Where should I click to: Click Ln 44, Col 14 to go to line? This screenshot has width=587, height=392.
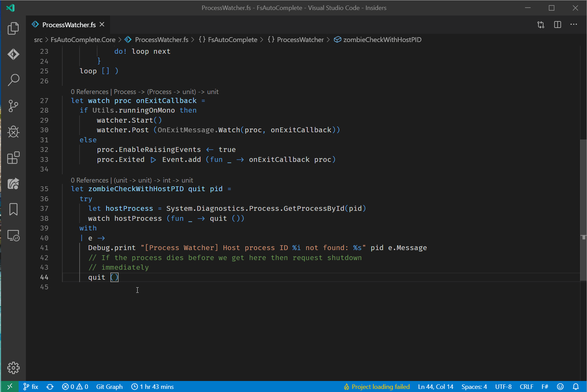tap(436, 387)
